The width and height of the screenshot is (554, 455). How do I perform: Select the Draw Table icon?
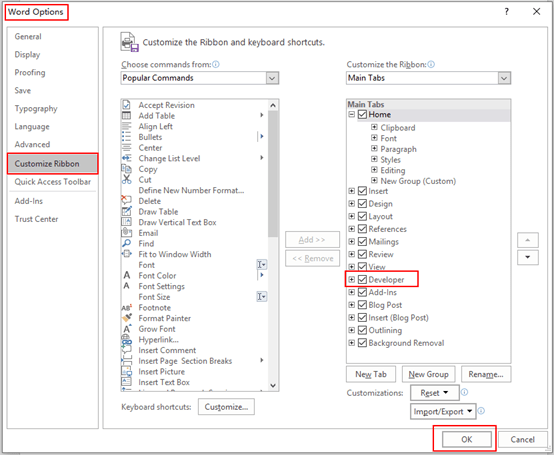[x=126, y=211]
